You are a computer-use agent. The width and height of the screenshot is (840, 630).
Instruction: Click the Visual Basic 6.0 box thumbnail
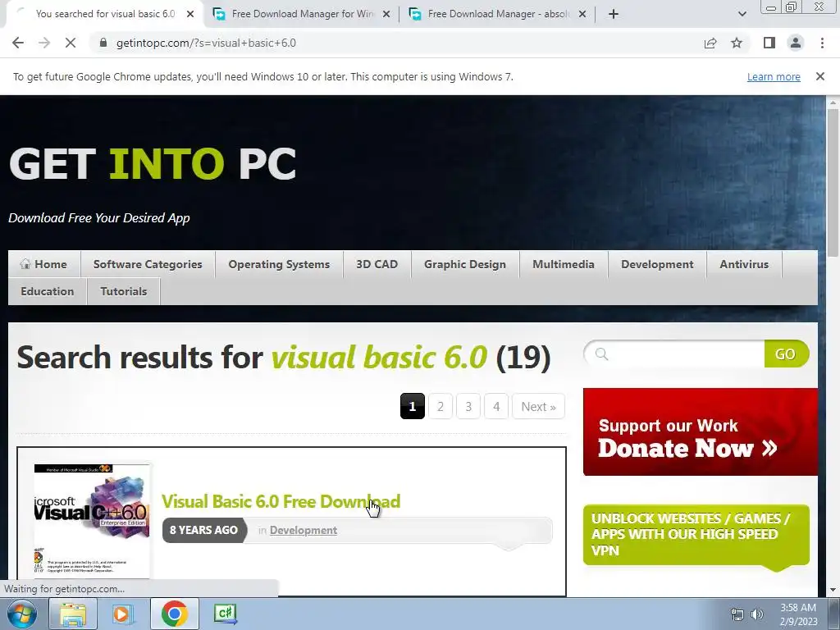coord(92,521)
